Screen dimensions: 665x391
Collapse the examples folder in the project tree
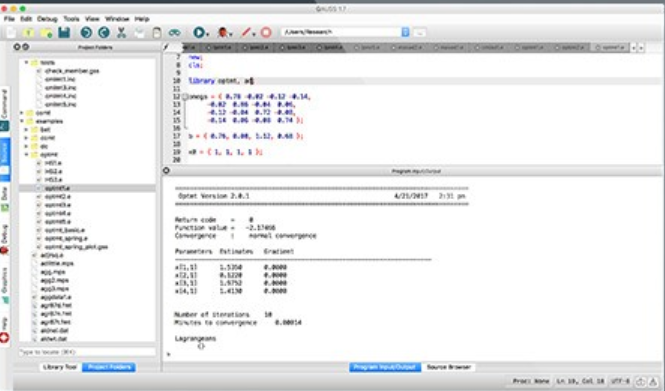pyautogui.click(x=22, y=121)
